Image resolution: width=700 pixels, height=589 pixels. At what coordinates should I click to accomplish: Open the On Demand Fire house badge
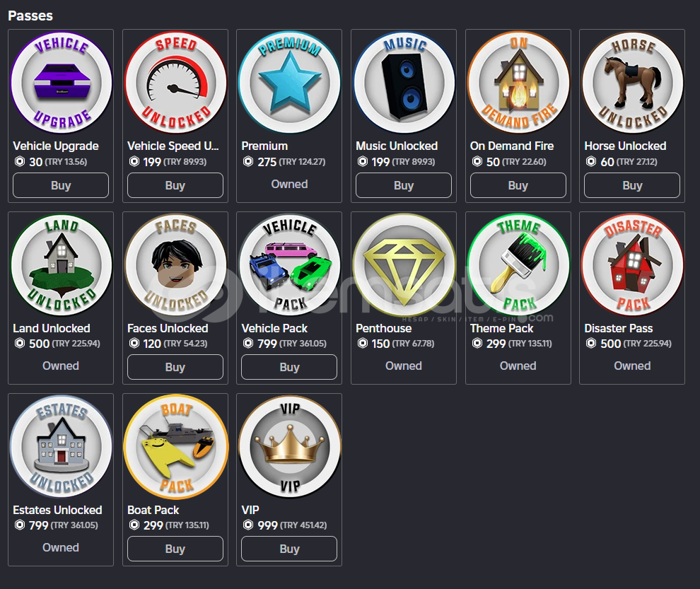518,83
